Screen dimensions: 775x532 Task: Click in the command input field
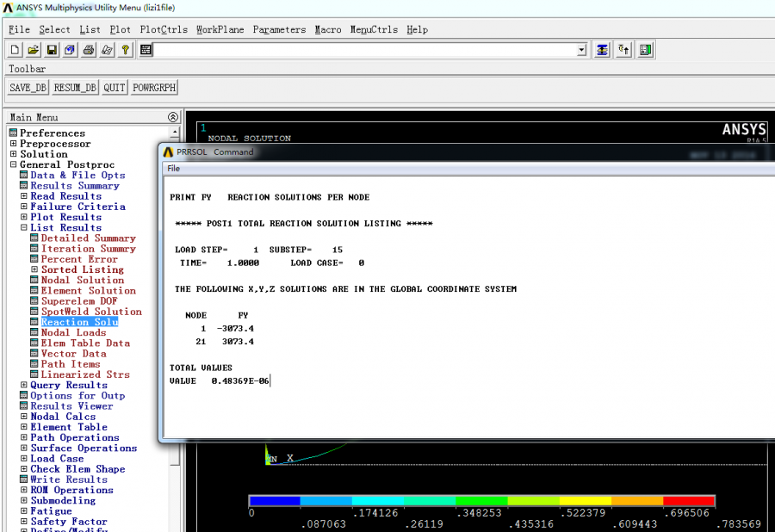pos(362,50)
